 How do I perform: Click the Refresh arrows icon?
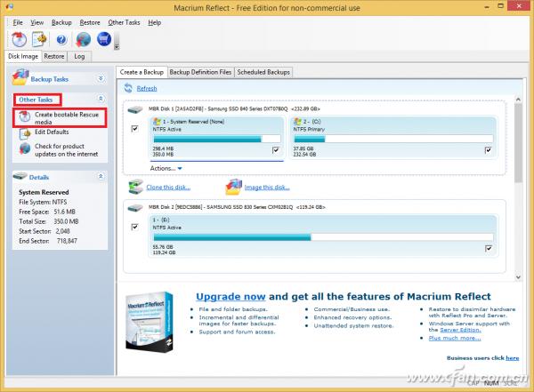pos(128,88)
